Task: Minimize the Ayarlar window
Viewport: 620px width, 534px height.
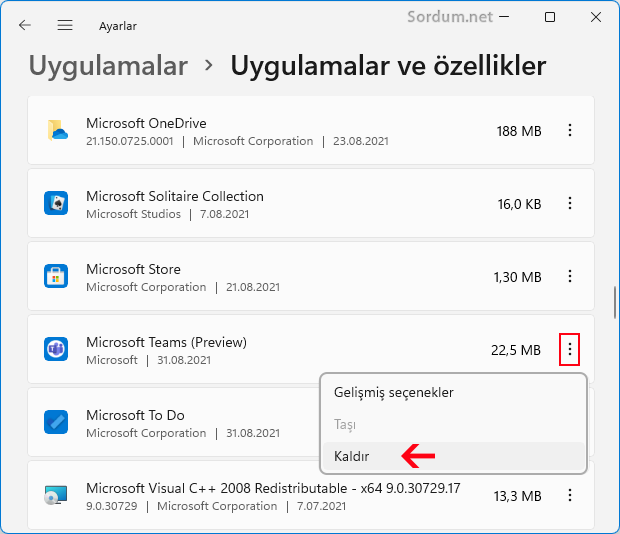Action: point(504,17)
